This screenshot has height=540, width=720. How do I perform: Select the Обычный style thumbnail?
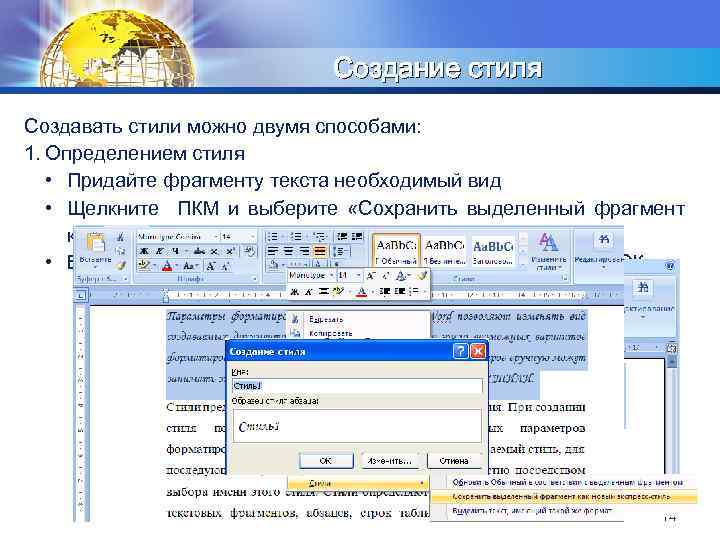pos(396,251)
